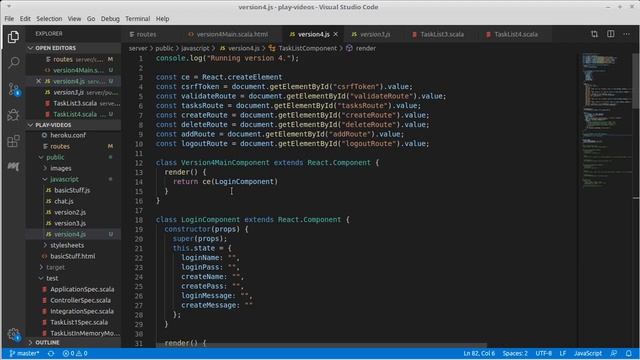Open TaskList1Spec.scala in the file tree
This screenshot has width=640, height=360.
pyautogui.click(x=73, y=322)
